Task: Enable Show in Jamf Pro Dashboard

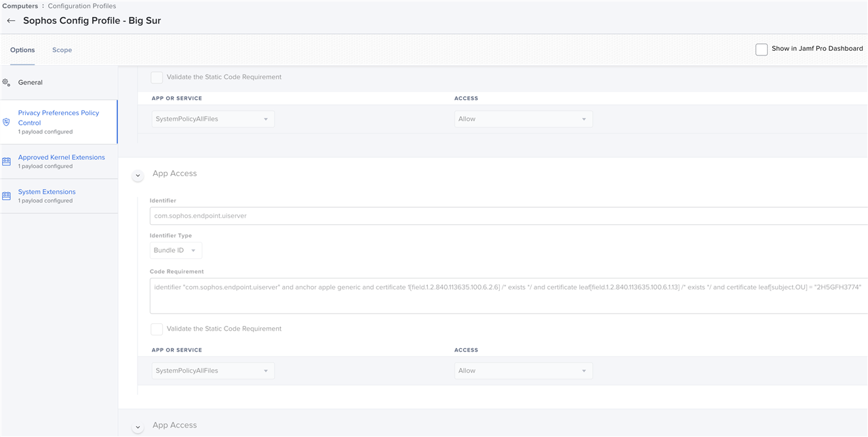Action: click(762, 49)
